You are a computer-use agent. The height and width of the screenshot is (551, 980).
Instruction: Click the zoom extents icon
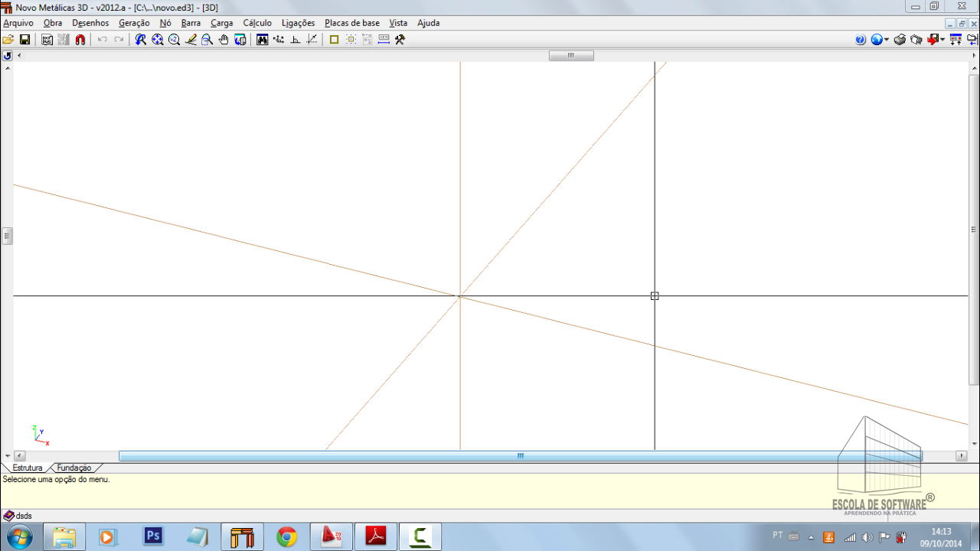[x=158, y=40]
